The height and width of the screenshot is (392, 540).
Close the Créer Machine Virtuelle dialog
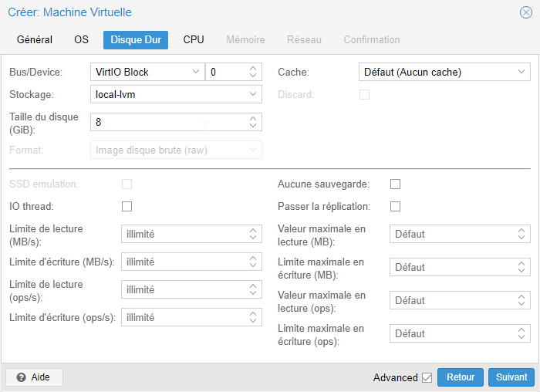[526, 13]
